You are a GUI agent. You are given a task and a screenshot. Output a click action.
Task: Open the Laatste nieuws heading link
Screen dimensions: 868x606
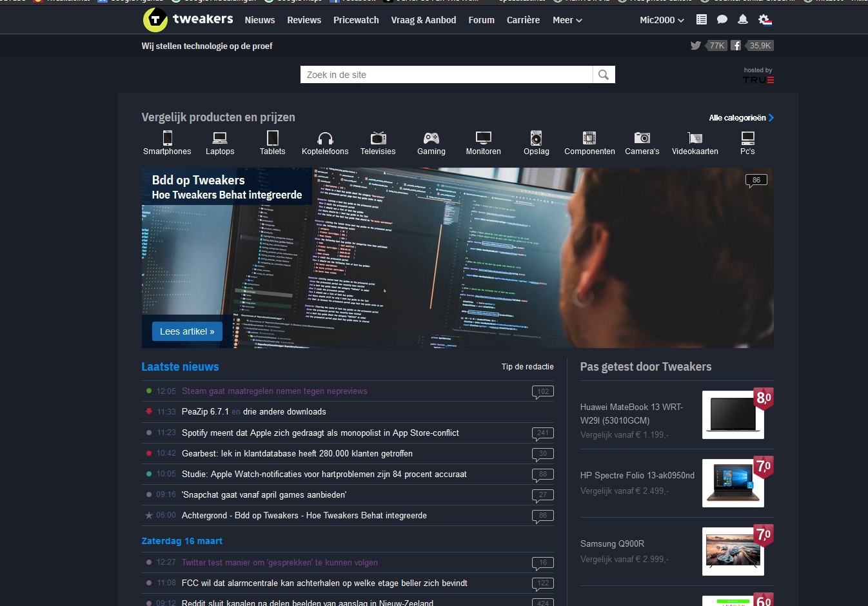click(x=180, y=367)
